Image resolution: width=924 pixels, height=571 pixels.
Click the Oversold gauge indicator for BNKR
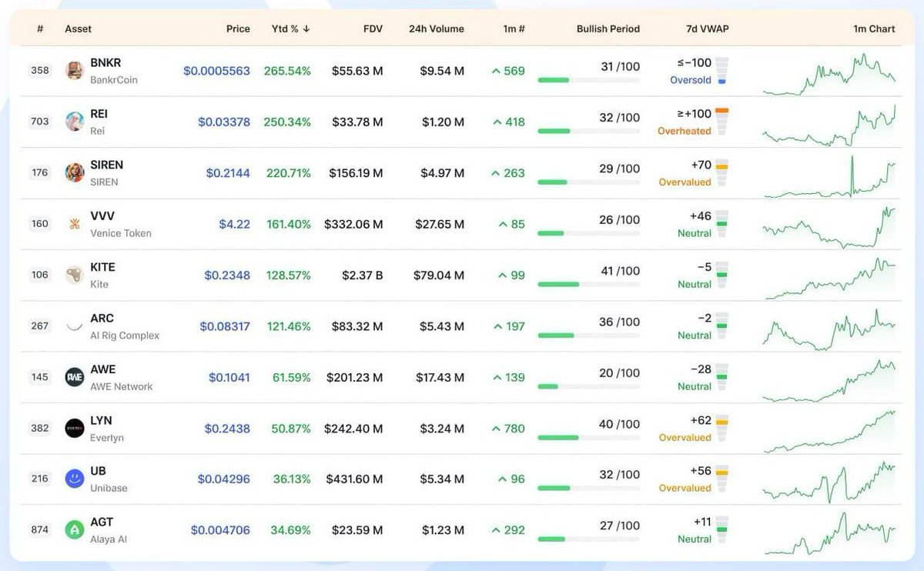pos(721,70)
